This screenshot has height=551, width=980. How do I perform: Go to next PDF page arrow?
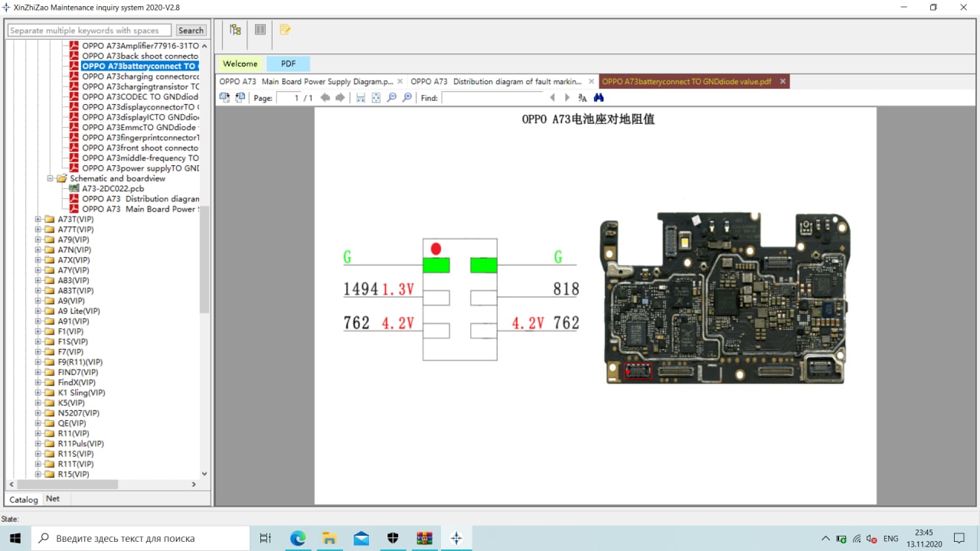(340, 98)
